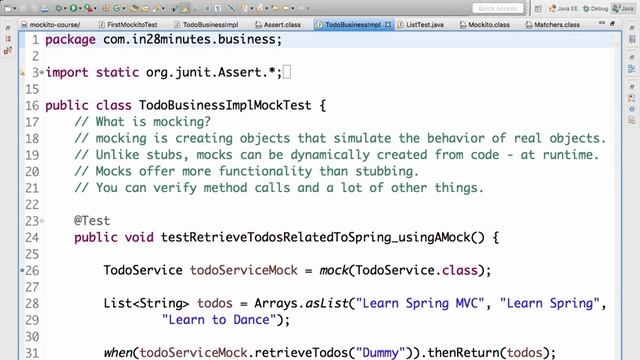The image size is (640, 360).
Task: Open the New wizard dropdown arrow
Action: [15, 8]
